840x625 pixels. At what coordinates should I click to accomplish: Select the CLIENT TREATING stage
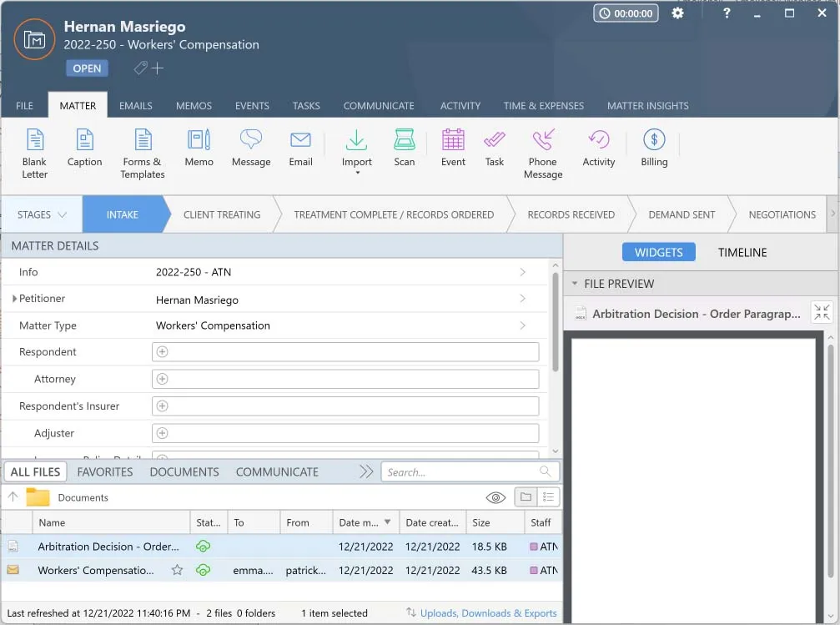click(x=222, y=214)
